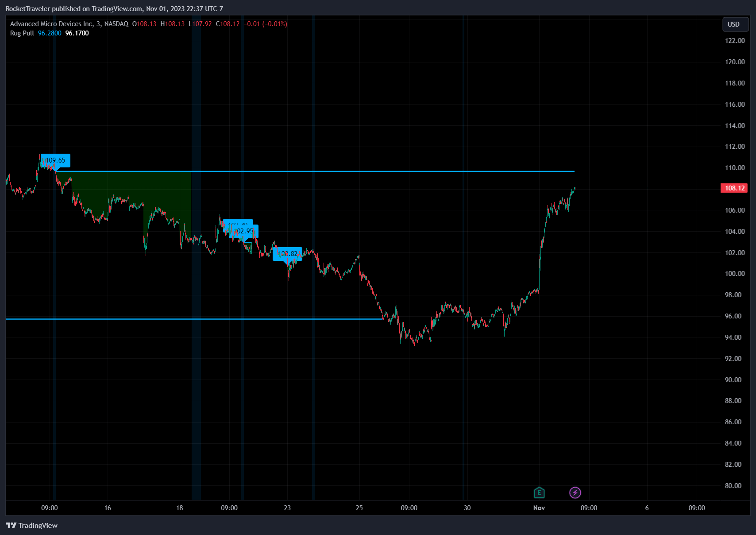This screenshot has width=756, height=535.
Task: Click the 23 date axis label
Action: 287,508
